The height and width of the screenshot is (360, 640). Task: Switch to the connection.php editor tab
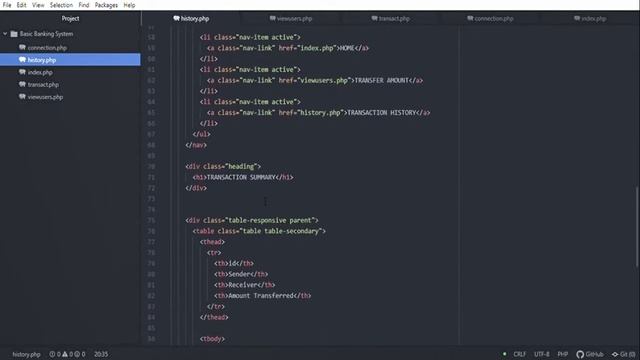[x=490, y=18]
